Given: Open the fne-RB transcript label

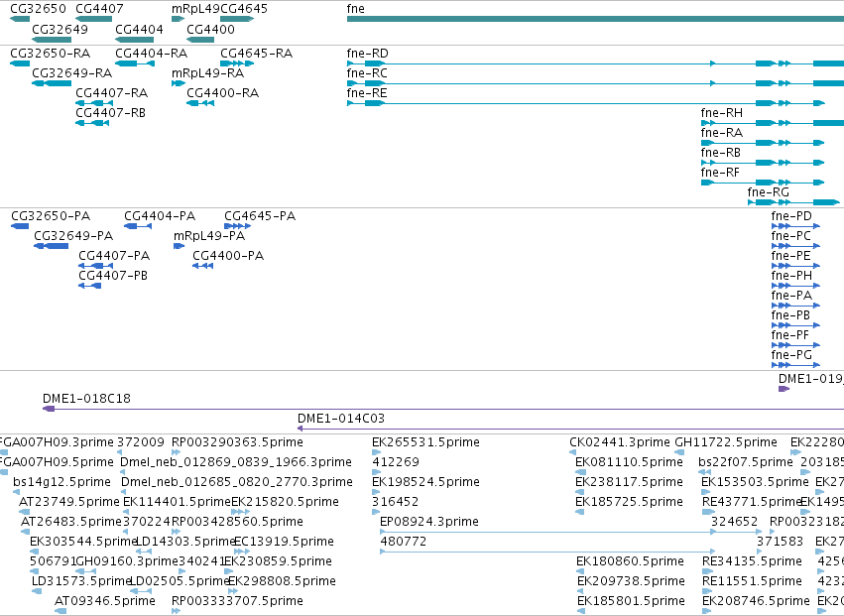Looking at the screenshot, I should [x=720, y=153].
